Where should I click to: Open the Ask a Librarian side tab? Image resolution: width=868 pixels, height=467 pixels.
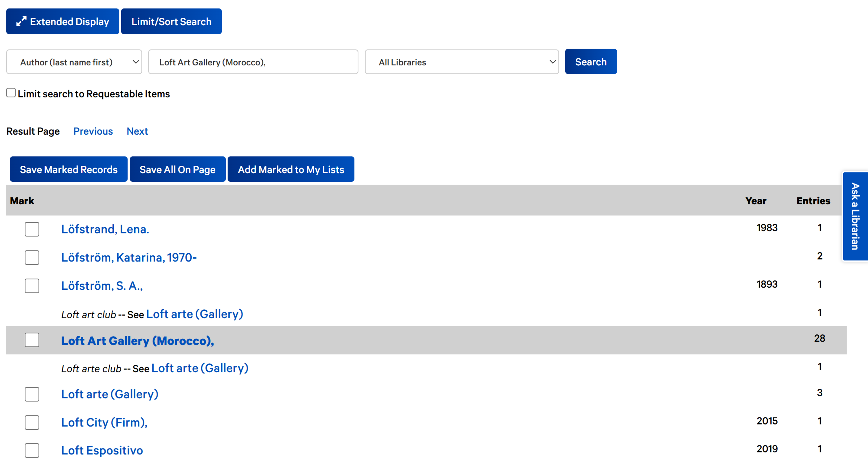pos(855,217)
